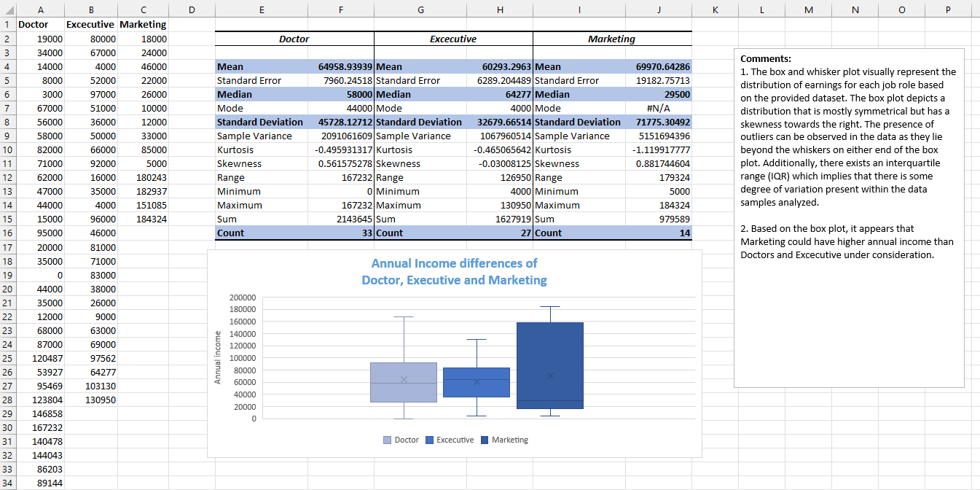Select column P header
980x490 pixels.
[x=947, y=10]
